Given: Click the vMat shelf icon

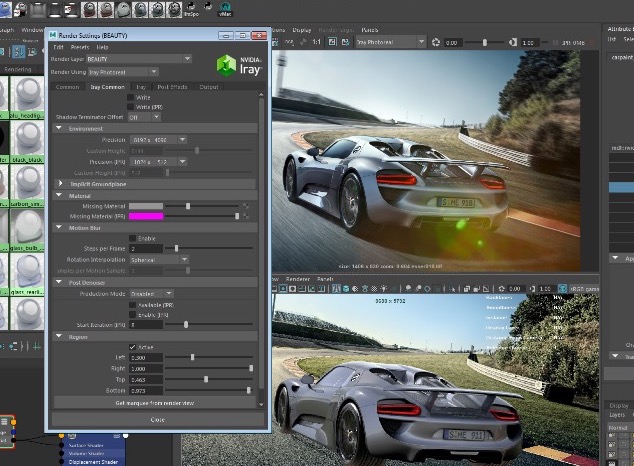Looking at the screenshot, I should tap(225, 8).
